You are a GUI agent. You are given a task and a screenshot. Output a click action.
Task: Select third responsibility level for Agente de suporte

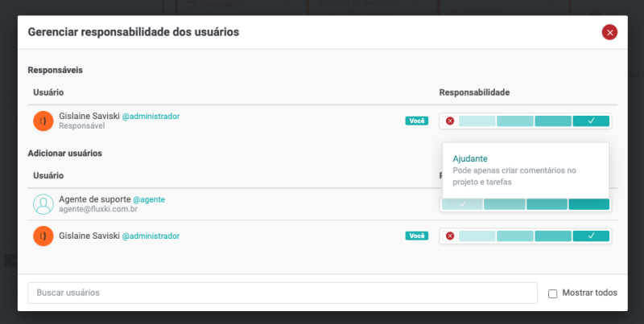click(x=547, y=204)
